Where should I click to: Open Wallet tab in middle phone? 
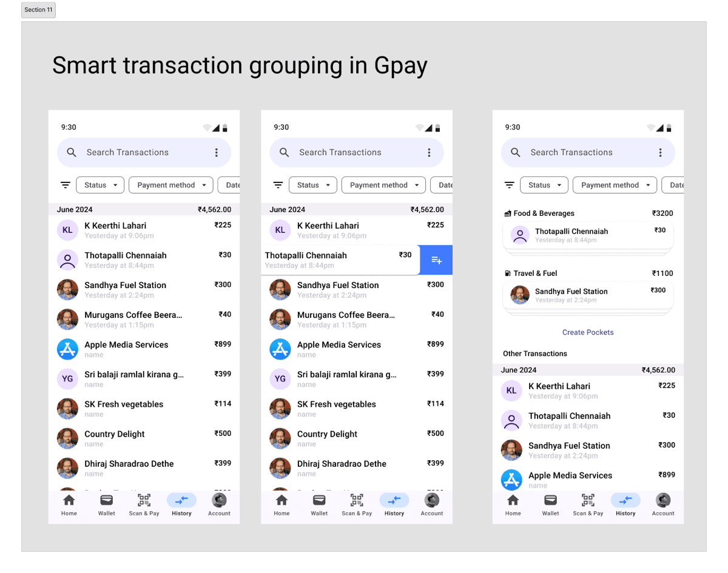coord(319,504)
